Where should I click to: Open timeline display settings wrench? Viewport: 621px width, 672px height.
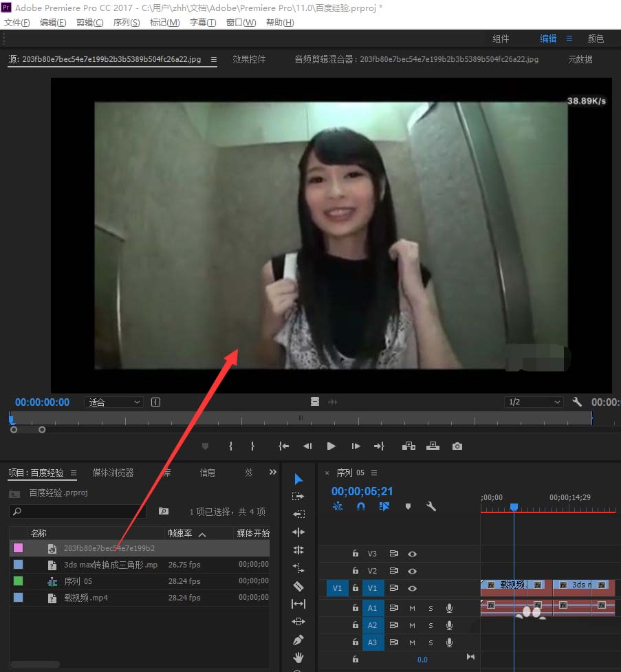click(x=431, y=506)
